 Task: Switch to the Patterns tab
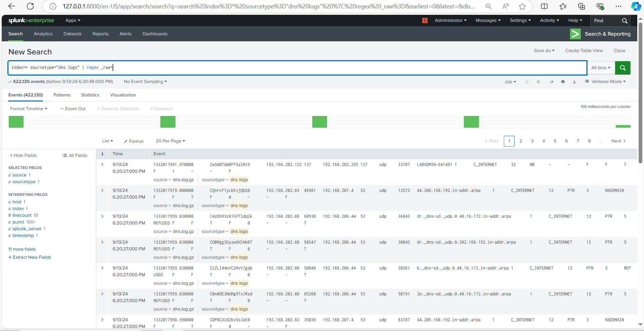(62, 95)
